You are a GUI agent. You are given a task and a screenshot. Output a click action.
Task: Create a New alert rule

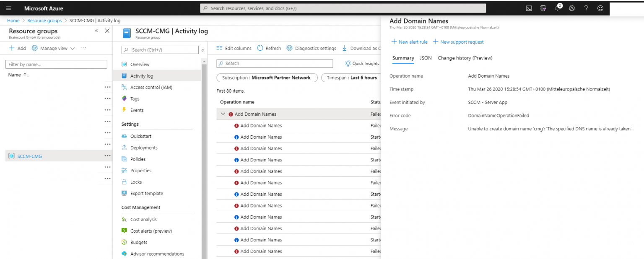(409, 41)
